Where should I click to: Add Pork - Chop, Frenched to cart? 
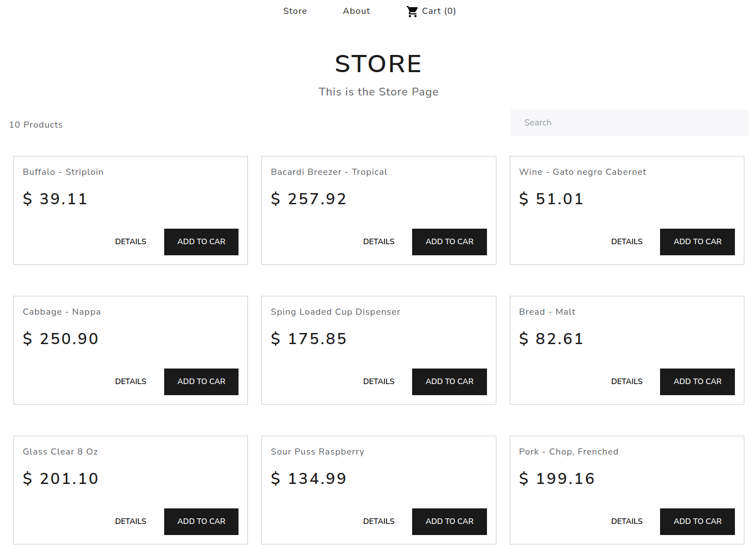point(697,522)
